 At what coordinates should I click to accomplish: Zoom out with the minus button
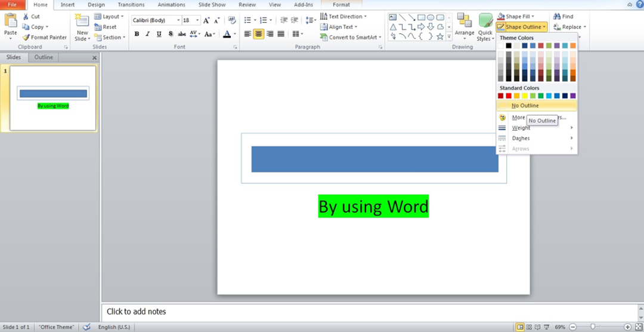tap(572, 327)
